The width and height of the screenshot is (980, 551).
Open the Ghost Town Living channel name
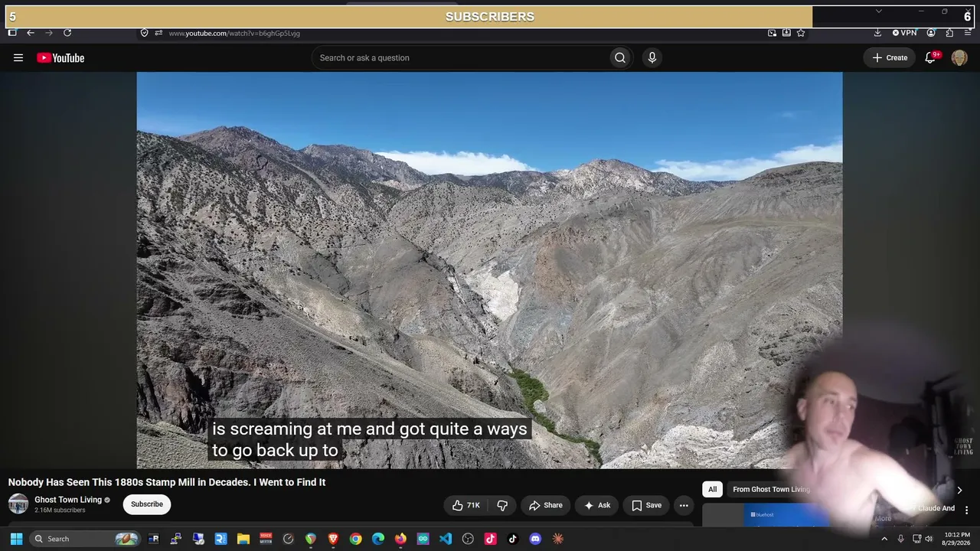pyautogui.click(x=68, y=500)
